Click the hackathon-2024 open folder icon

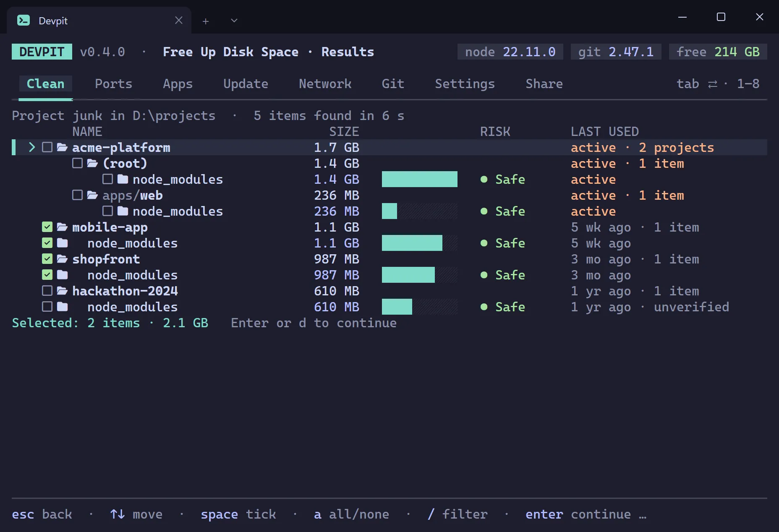tap(62, 291)
